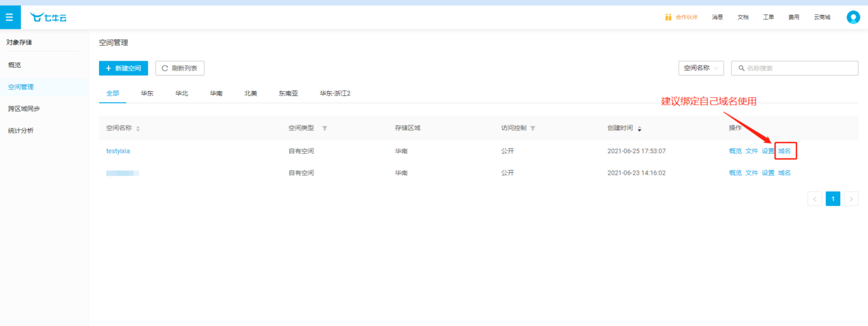Expand the 空间名称 search type dropdown
868x326 pixels.
pyautogui.click(x=701, y=68)
